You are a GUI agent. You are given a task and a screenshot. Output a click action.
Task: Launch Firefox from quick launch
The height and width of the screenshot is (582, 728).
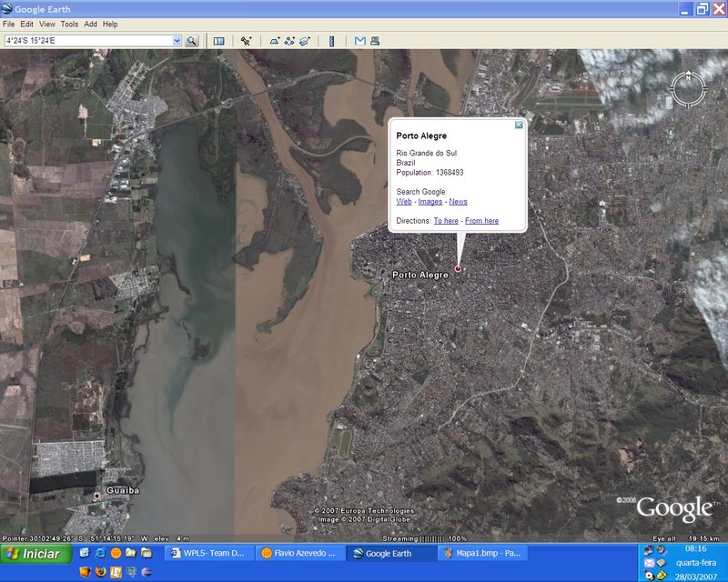pyautogui.click(x=100, y=572)
